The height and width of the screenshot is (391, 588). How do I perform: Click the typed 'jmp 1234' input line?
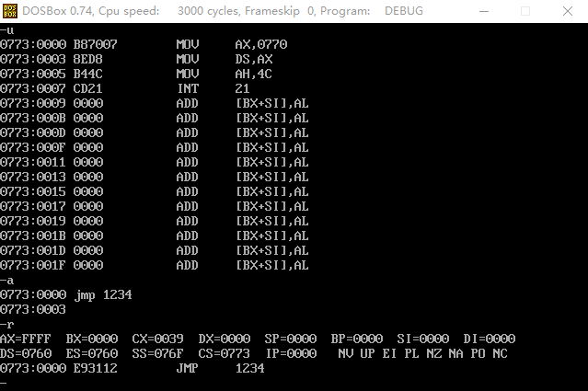click(x=66, y=295)
